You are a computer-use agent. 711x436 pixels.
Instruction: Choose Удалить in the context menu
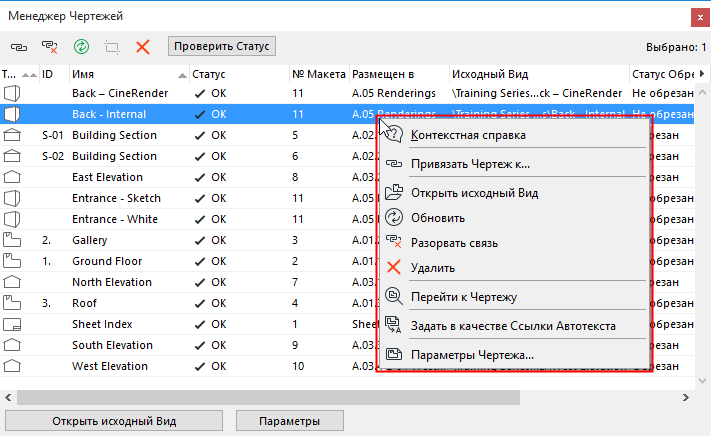coord(433,268)
